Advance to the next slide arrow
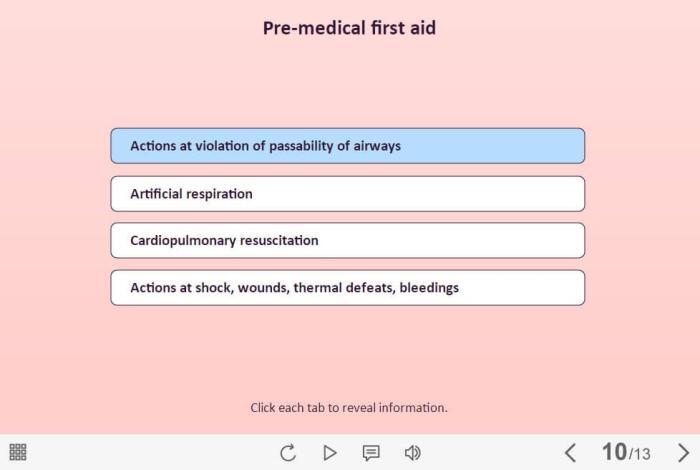700x470 pixels. 683,453
